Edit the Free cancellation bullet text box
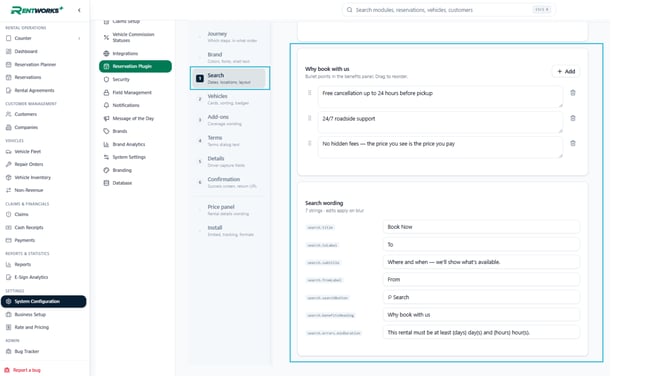Image resolution: width=670 pixels, height=376 pixels. [x=440, y=97]
